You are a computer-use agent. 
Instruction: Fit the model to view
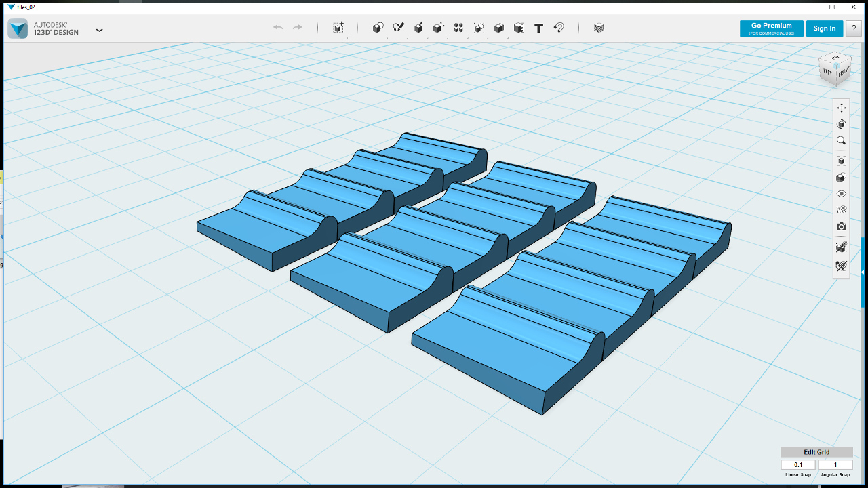(x=842, y=161)
